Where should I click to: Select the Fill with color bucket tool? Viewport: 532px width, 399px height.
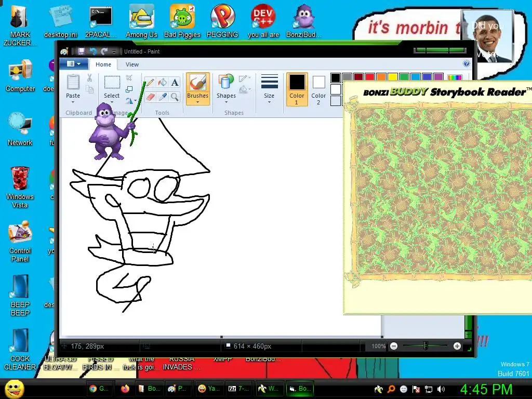click(x=163, y=83)
